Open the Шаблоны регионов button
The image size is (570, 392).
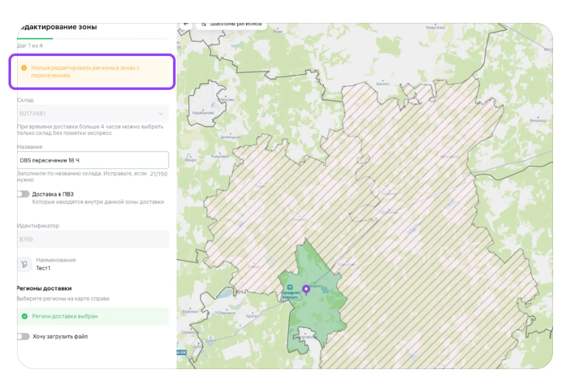pos(232,25)
